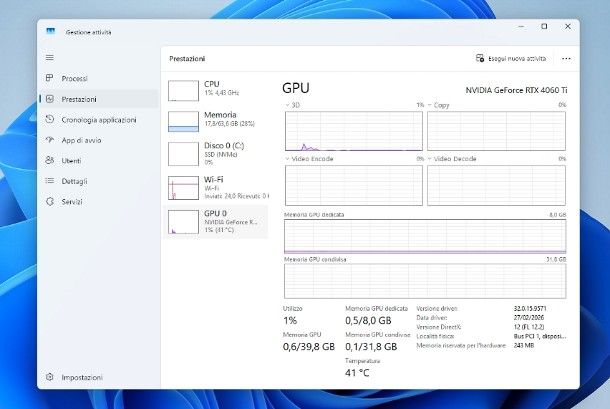Click the 41 °C temperature value
The image size is (610, 409).
(x=357, y=373)
